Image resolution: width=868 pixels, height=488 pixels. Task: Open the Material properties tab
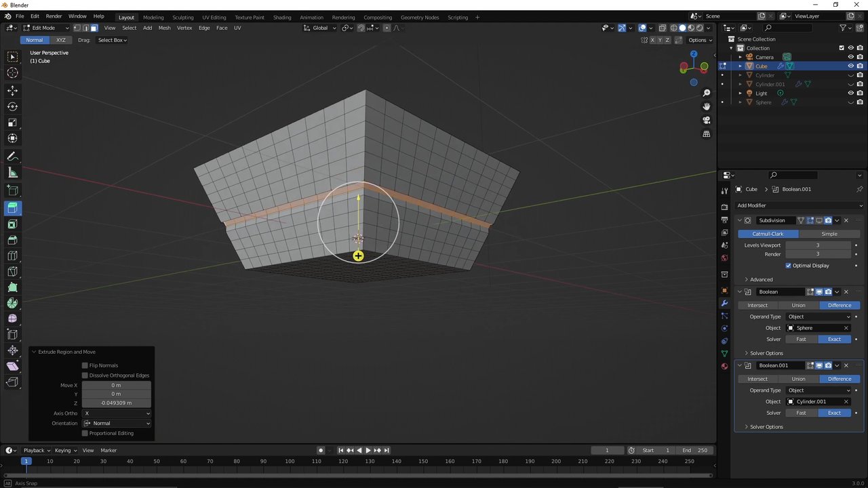[724, 366]
